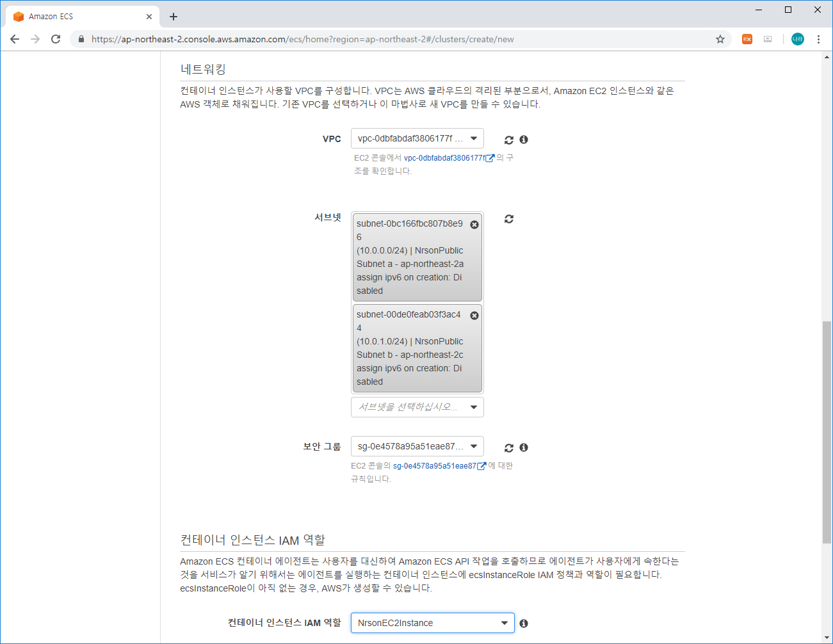
Task: Open the subnet selection dropdown
Action: tap(417, 407)
